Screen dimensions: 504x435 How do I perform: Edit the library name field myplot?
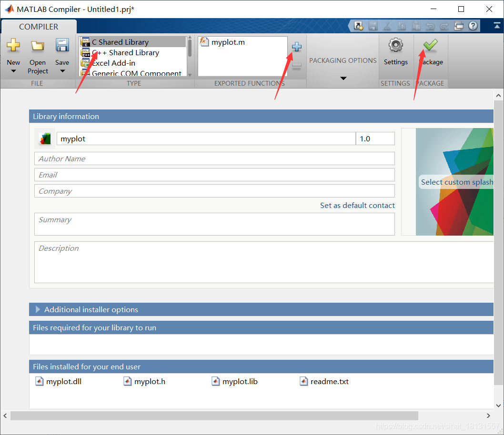(206, 138)
